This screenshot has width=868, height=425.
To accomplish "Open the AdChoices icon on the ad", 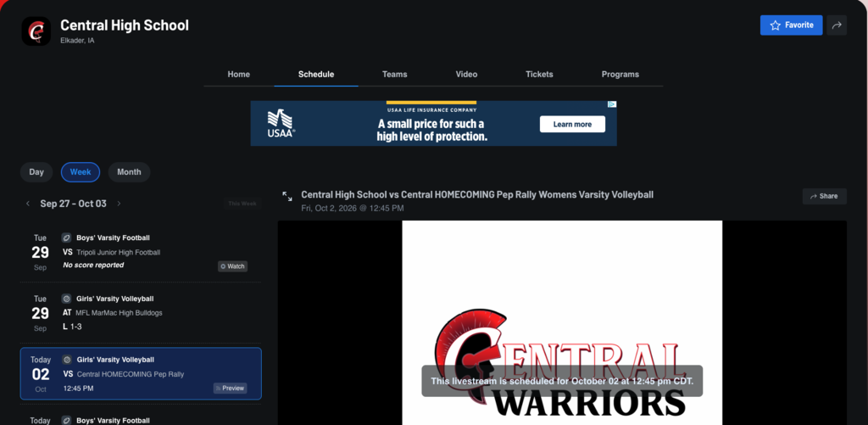I will tap(612, 104).
